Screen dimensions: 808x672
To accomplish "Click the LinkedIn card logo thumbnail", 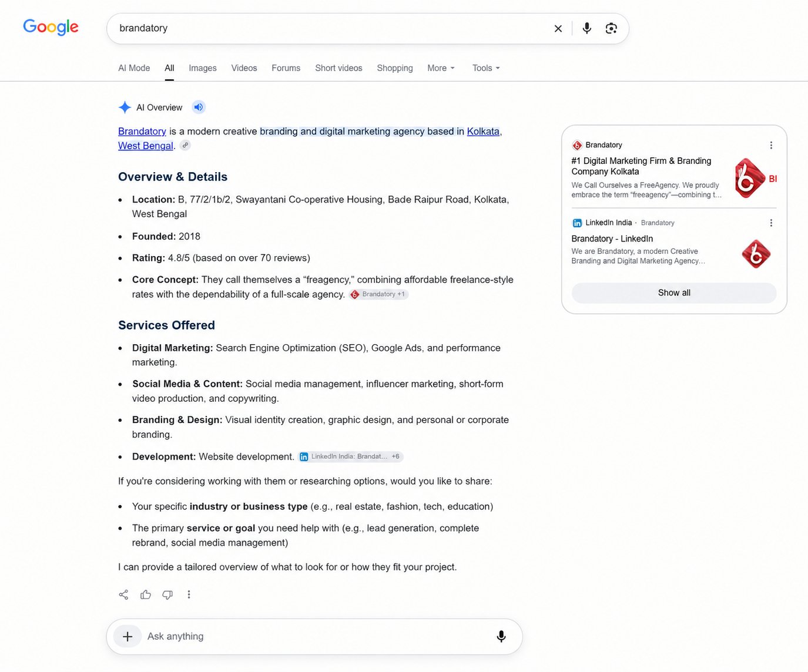I will (x=756, y=254).
